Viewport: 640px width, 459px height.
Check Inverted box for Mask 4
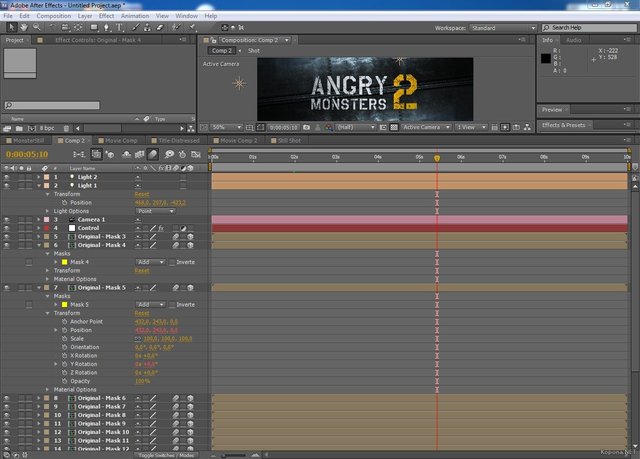tap(172, 262)
